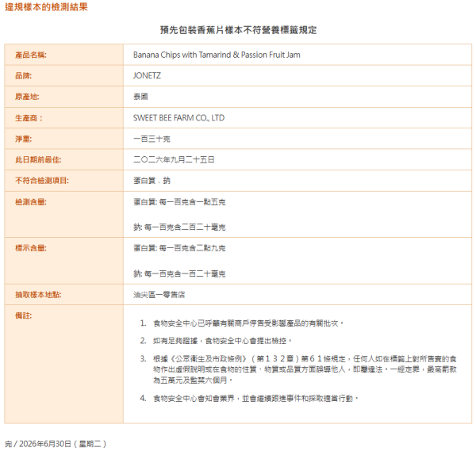Screen dimensions: 476x451
Task: Click the footer date 2026年6月30日（星期二）
Action: (63, 444)
